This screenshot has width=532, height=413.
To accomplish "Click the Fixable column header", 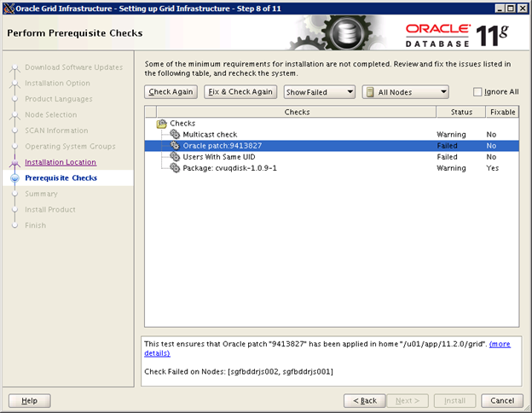I will (x=502, y=112).
